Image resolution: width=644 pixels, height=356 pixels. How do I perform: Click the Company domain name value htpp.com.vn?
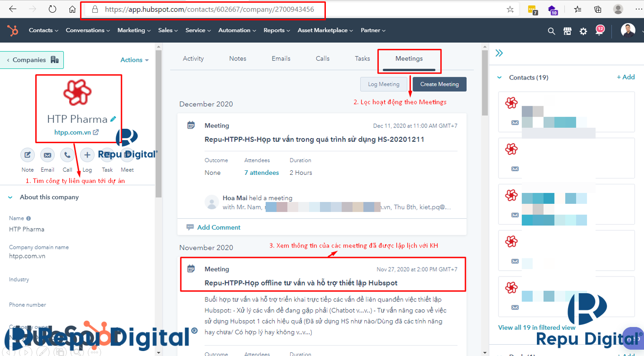[27, 256]
